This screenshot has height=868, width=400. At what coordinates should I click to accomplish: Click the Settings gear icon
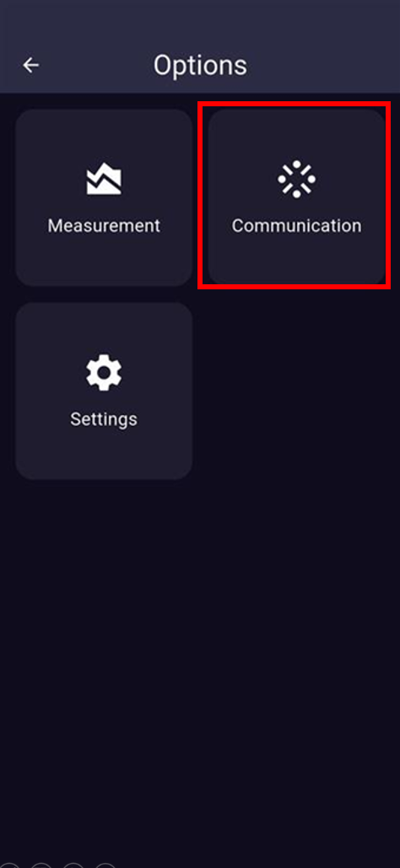coord(104,373)
